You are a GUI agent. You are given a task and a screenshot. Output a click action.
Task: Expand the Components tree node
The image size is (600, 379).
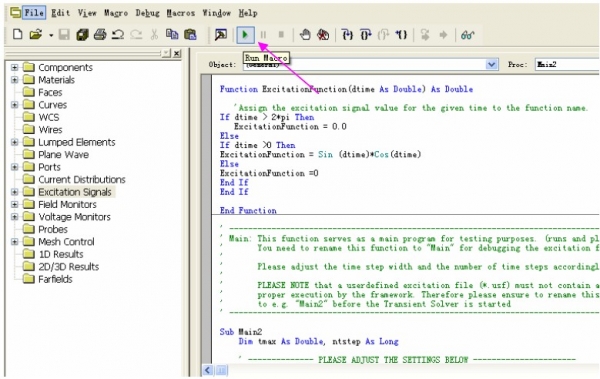(15, 67)
